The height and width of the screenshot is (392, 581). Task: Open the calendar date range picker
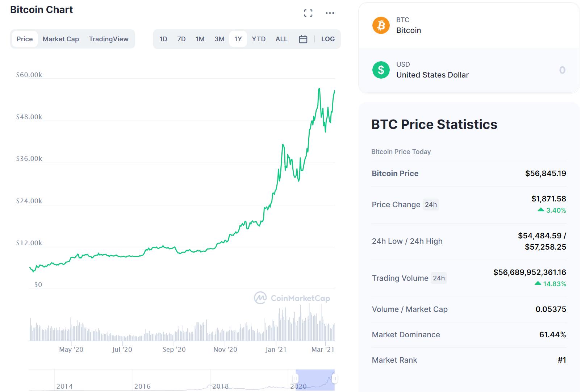(303, 39)
